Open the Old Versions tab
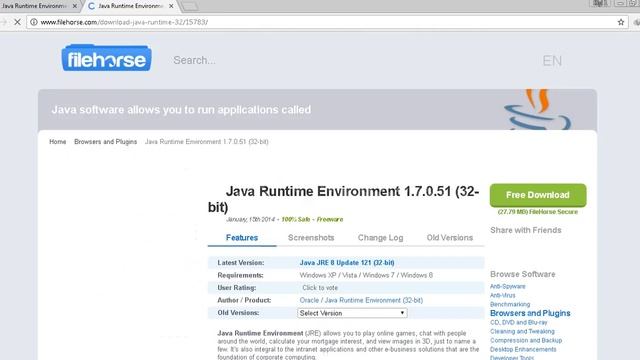 pyautogui.click(x=450, y=238)
